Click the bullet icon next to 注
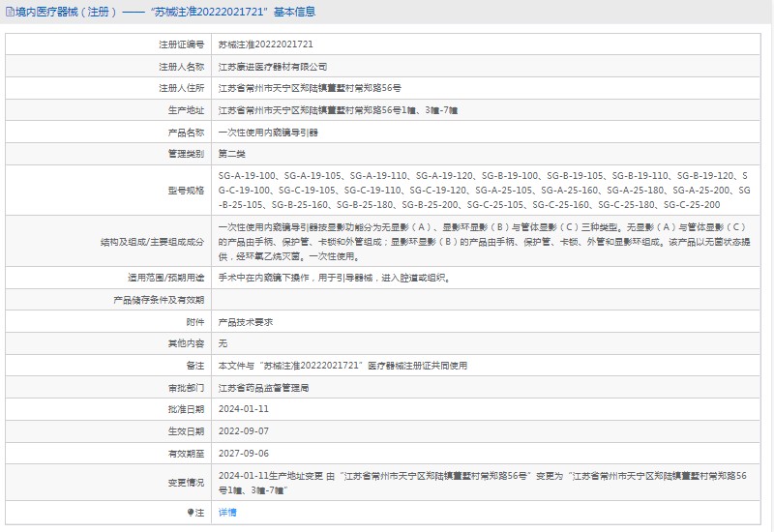The image size is (774, 532). [x=191, y=513]
